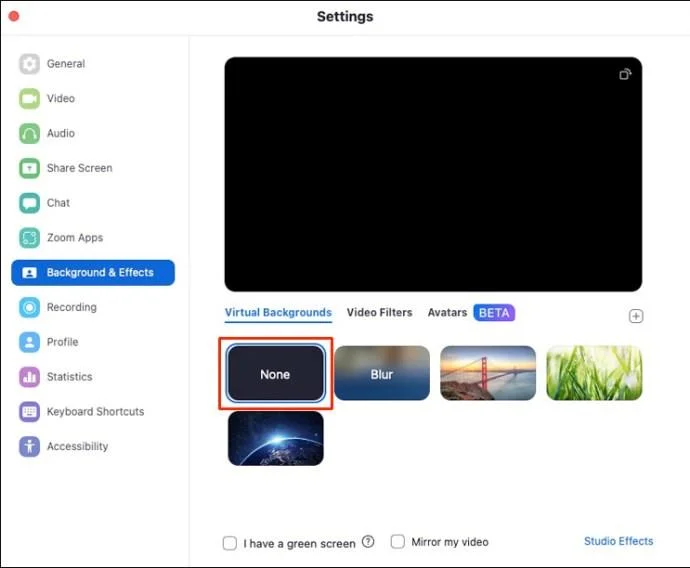Click the Accessibility figure icon
Viewport: 690px width, 568px height.
29,446
